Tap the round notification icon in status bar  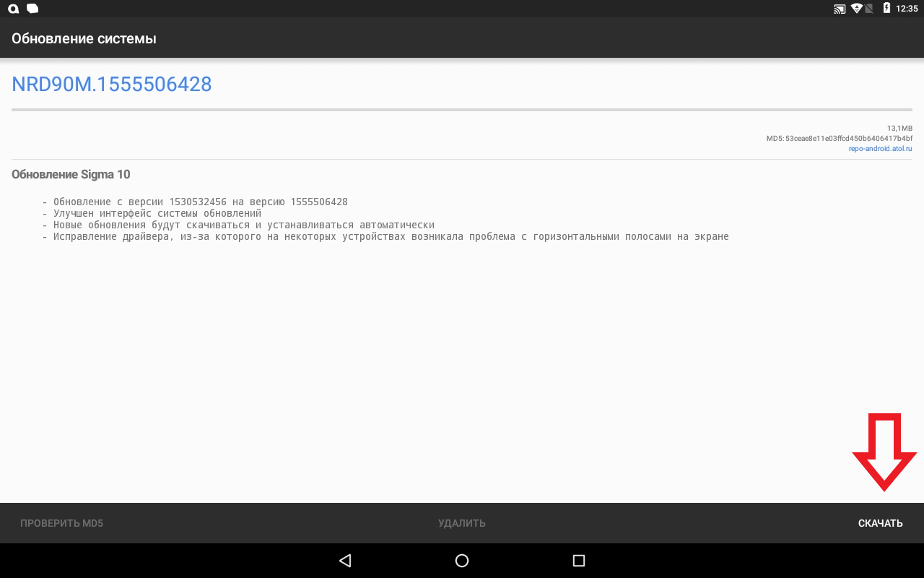click(13, 9)
